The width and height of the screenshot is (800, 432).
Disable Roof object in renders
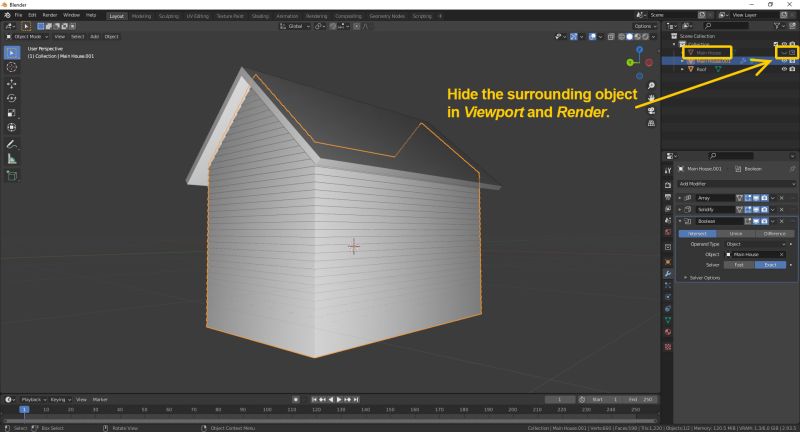pyautogui.click(x=792, y=69)
